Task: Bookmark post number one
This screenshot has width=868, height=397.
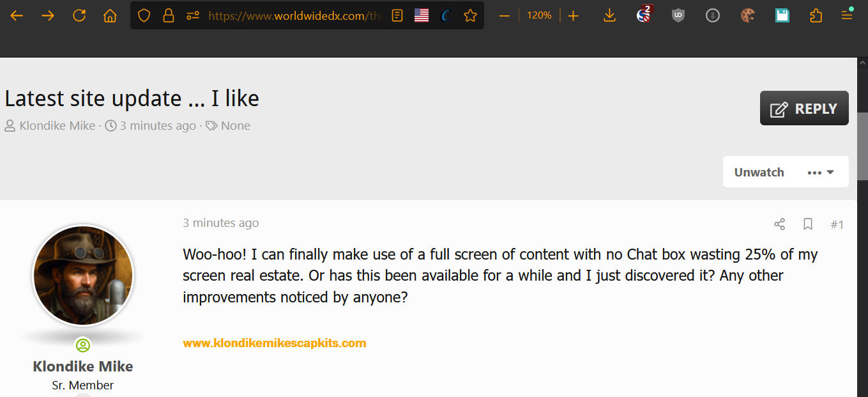Action: coord(808,224)
